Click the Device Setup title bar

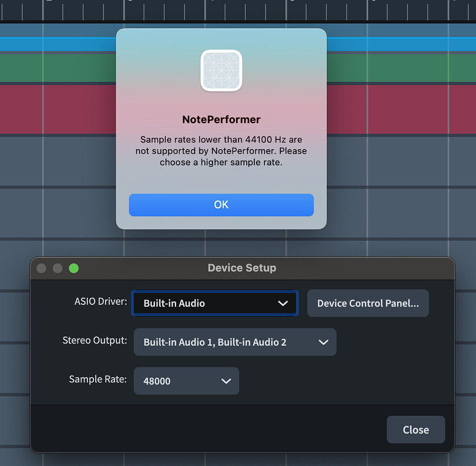click(x=242, y=268)
